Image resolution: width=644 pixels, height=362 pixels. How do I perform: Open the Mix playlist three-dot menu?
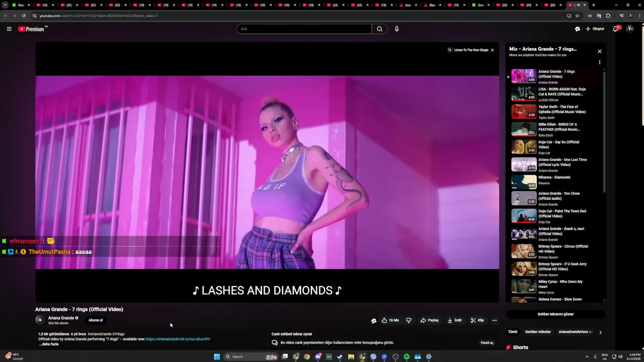point(599,62)
